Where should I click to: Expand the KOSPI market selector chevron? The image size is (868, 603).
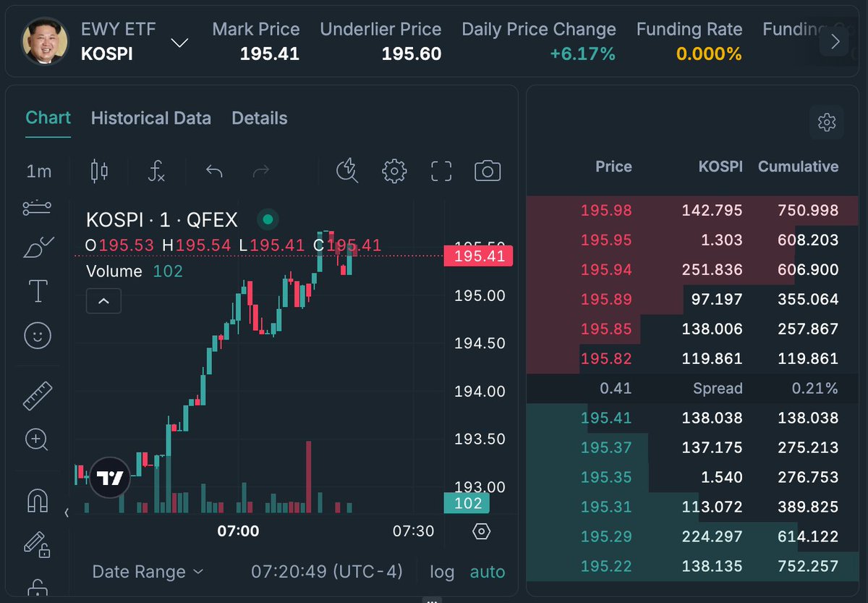click(x=179, y=43)
